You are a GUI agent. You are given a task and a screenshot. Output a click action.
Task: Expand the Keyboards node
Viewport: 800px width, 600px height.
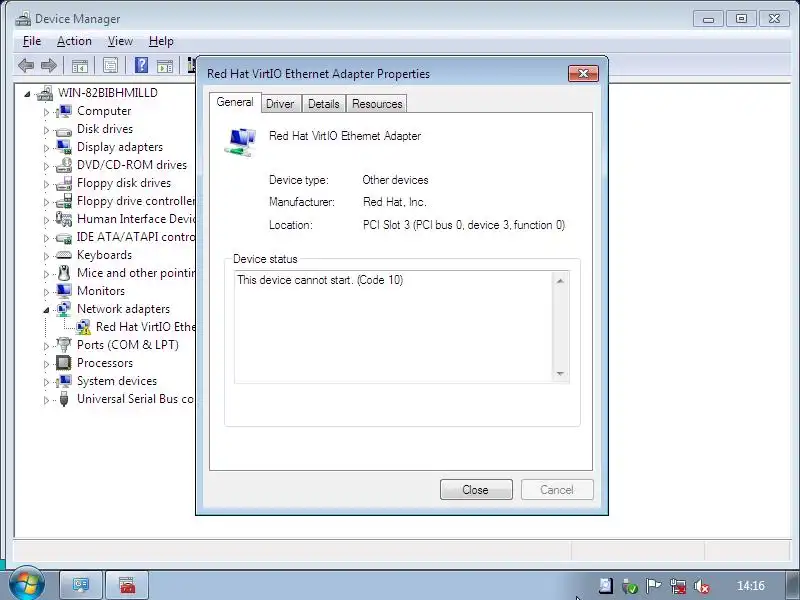point(46,256)
